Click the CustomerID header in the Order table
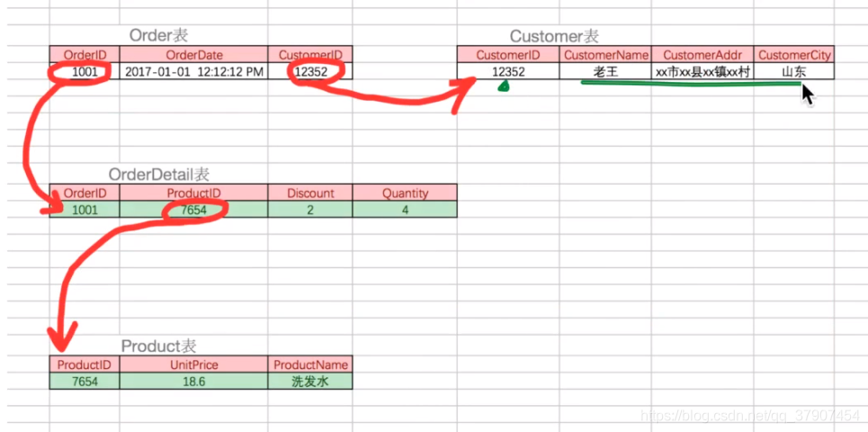 coord(310,55)
